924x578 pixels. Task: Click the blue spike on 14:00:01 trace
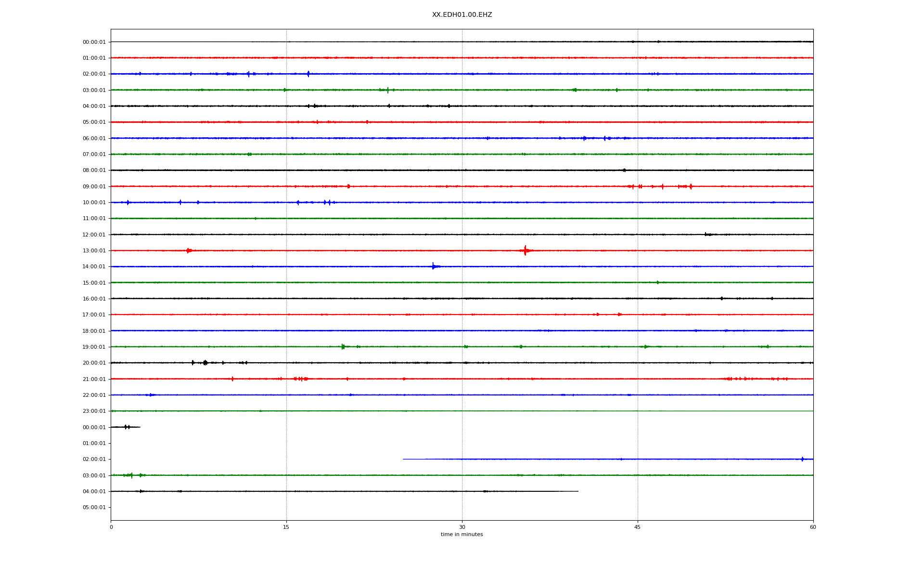point(433,266)
